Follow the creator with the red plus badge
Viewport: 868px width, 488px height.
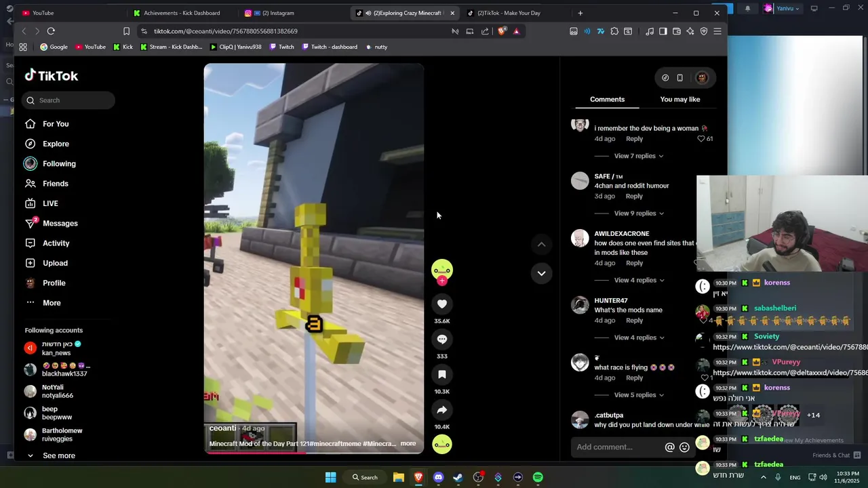[442, 281]
